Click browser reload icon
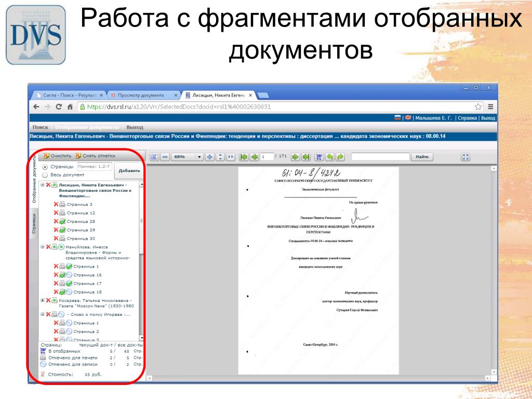Image resolution: width=532 pixels, height=399 pixels. coord(59,107)
